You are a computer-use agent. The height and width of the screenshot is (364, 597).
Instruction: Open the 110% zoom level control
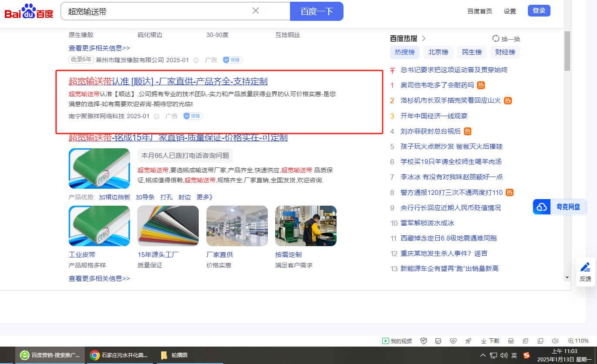578,341
